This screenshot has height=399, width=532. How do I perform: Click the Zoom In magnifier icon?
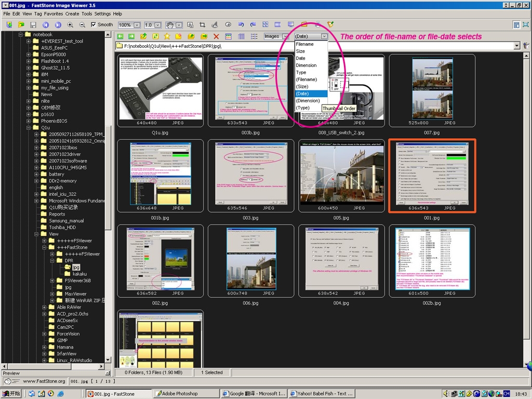[70, 24]
